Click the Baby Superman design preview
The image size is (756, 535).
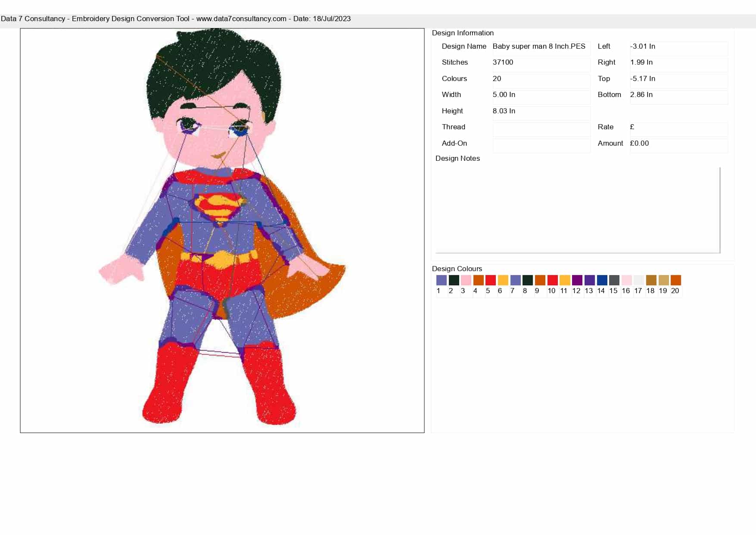point(222,231)
